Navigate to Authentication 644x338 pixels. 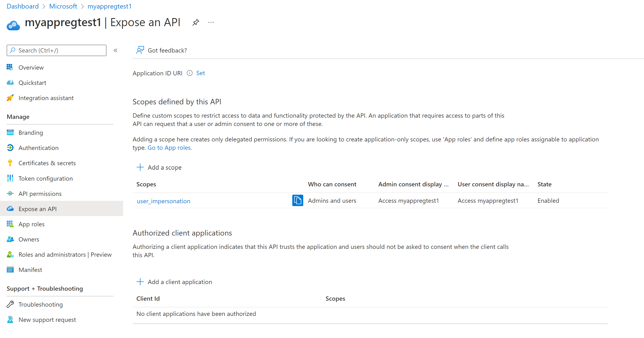[x=38, y=148]
